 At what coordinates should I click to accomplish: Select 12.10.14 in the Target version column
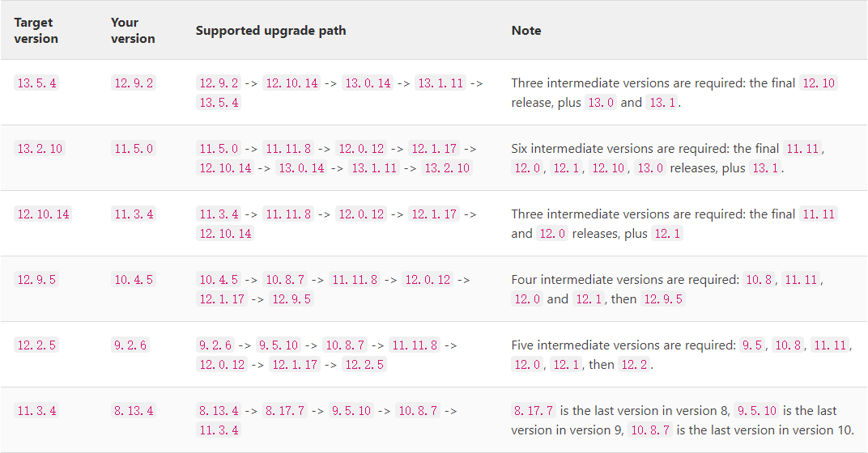tap(43, 214)
